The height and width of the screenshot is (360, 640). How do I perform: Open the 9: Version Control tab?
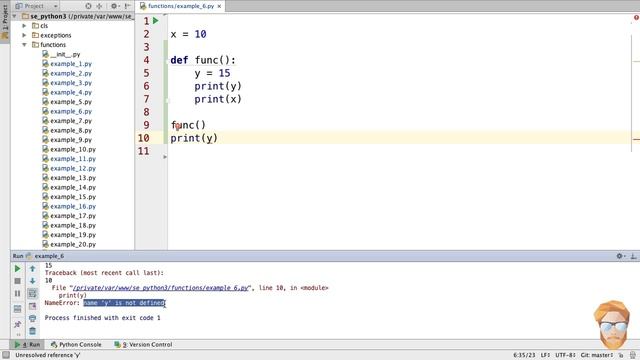[143, 344]
